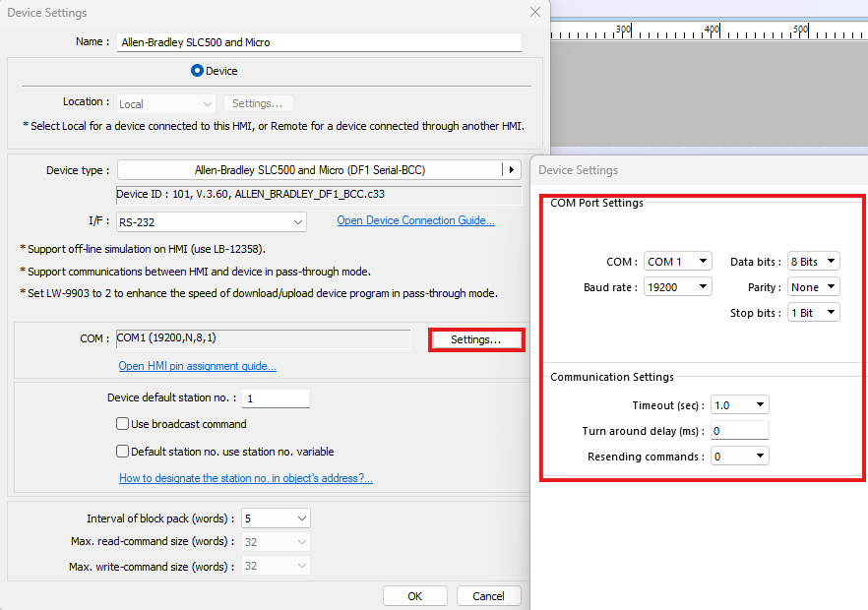The height and width of the screenshot is (610, 868).
Task: Open the Baud rate dropdown
Action: [x=677, y=286]
